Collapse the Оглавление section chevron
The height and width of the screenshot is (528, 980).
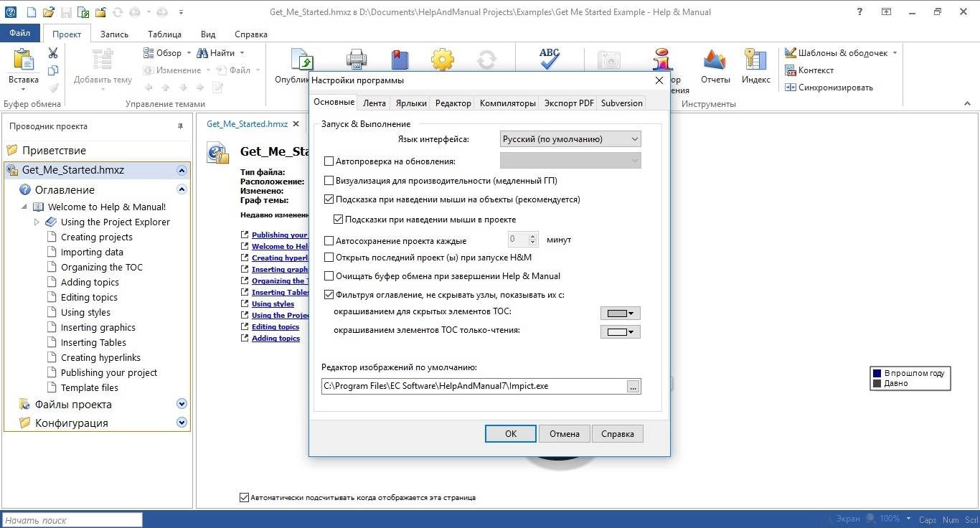click(x=182, y=189)
